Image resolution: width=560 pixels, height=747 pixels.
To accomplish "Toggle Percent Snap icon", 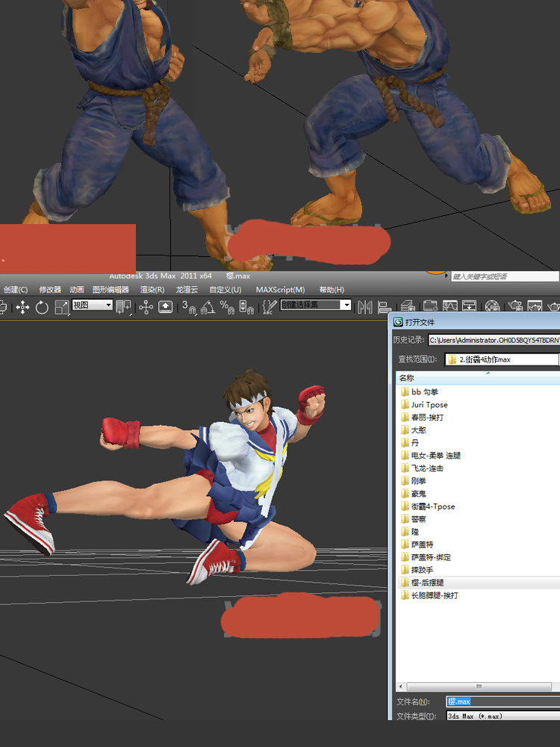I will click(227, 307).
